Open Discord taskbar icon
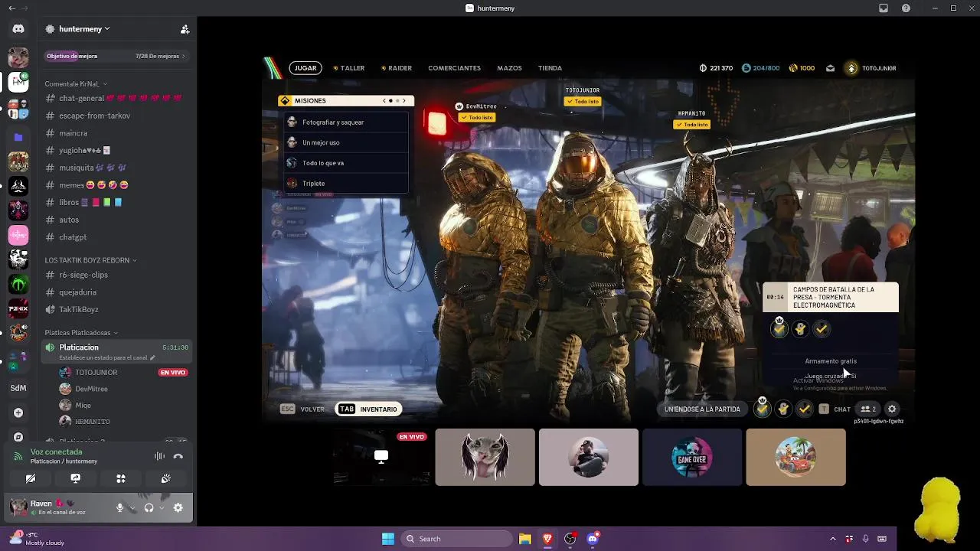 [593, 539]
